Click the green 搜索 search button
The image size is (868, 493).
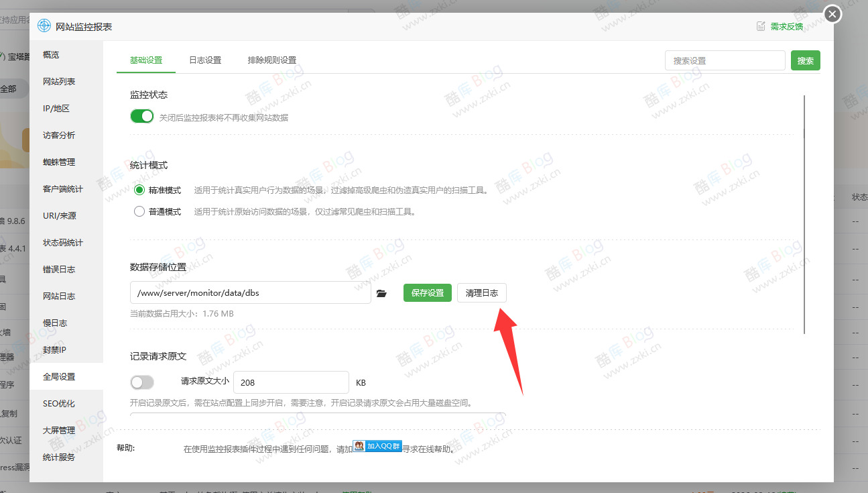tap(805, 60)
